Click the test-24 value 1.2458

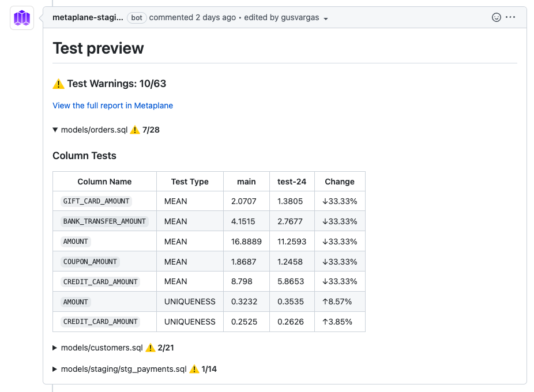pyautogui.click(x=290, y=262)
